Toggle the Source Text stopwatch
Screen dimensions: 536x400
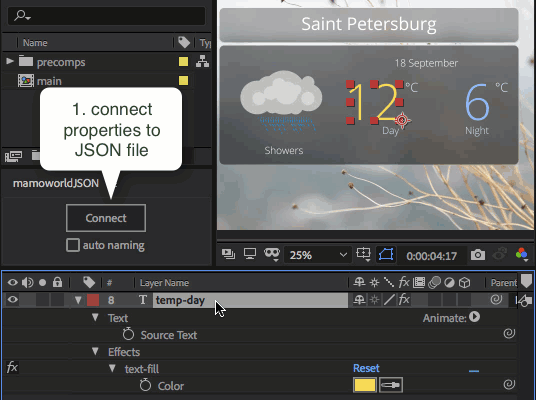tap(128, 334)
